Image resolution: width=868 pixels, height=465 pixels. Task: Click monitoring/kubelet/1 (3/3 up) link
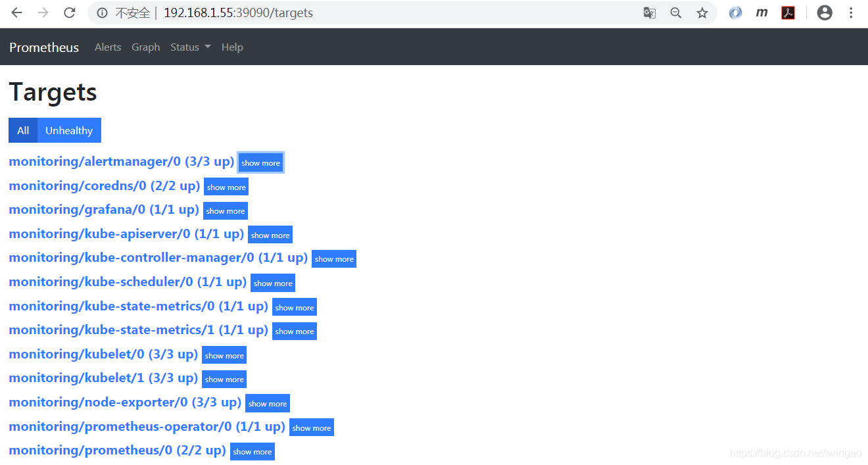click(103, 378)
